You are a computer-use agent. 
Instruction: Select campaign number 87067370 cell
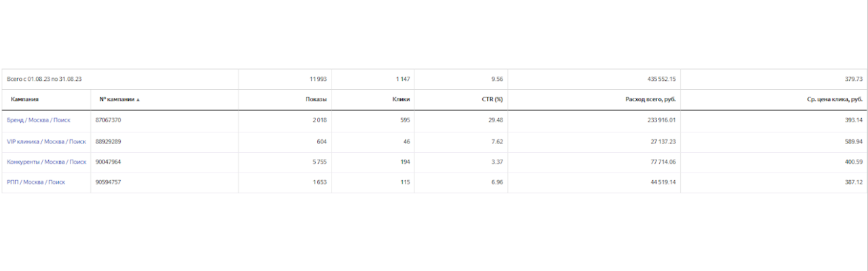click(108, 120)
